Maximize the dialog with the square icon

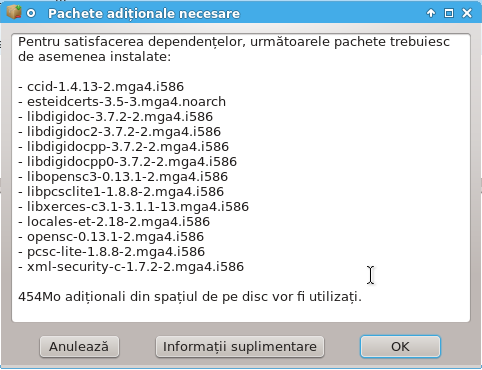449,13
